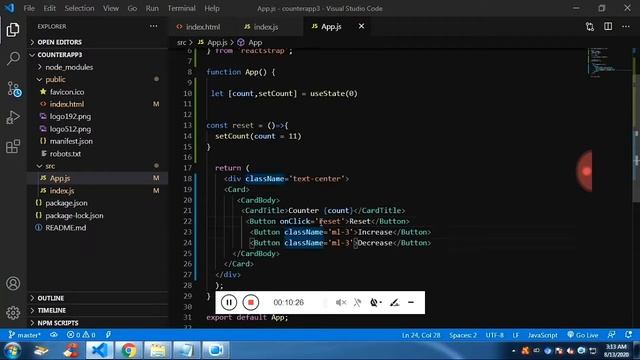Open the Explorer view in activity bar
The height and width of the screenshot is (360, 640).
(13, 30)
